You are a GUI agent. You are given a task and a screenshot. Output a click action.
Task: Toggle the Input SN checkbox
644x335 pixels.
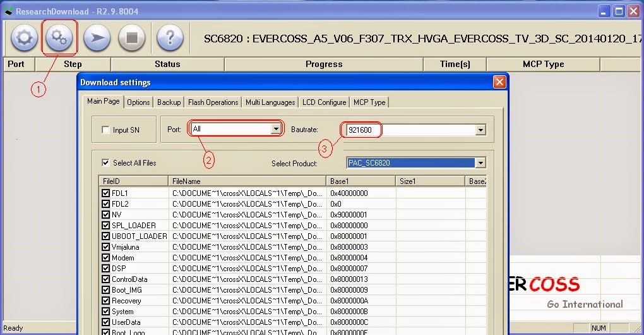click(x=105, y=130)
